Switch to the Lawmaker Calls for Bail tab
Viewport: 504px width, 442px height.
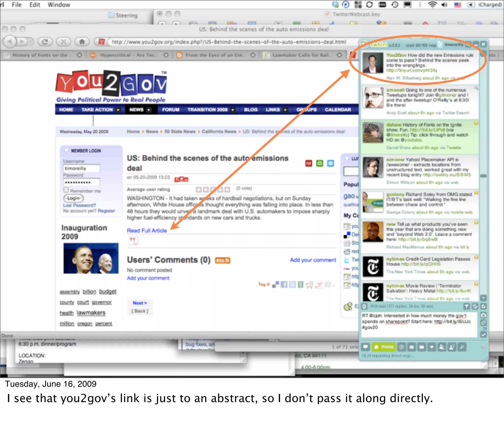tap(303, 55)
